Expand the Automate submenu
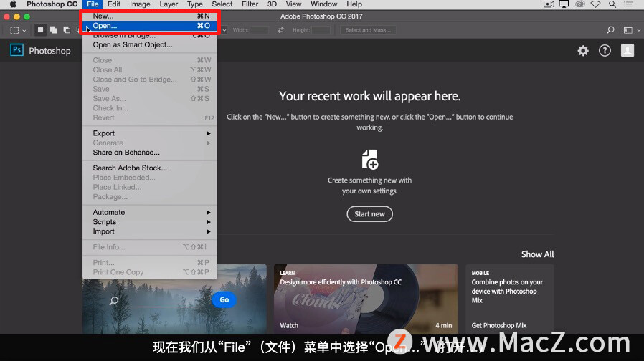644x361 pixels. [x=150, y=212]
